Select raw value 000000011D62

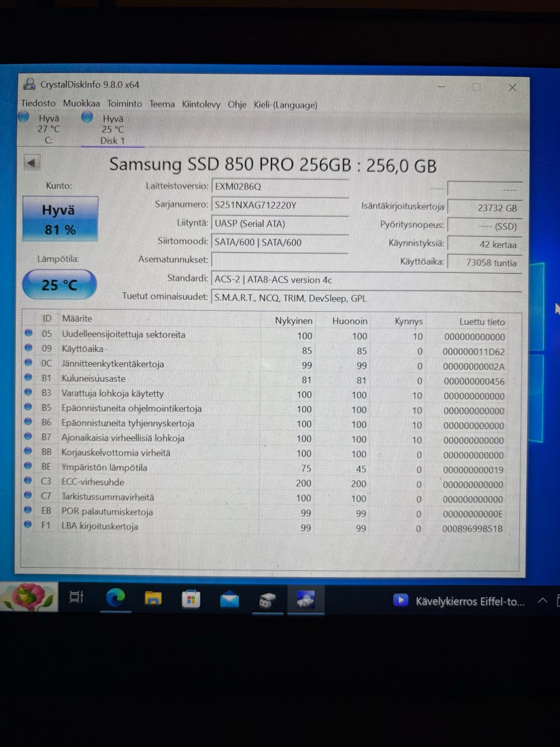tap(474, 351)
